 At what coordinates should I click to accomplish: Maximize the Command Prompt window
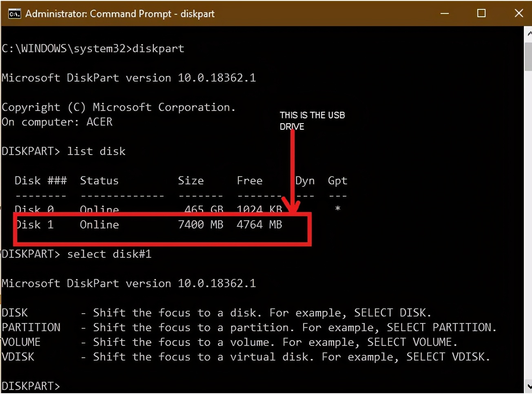pyautogui.click(x=481, y=13)
